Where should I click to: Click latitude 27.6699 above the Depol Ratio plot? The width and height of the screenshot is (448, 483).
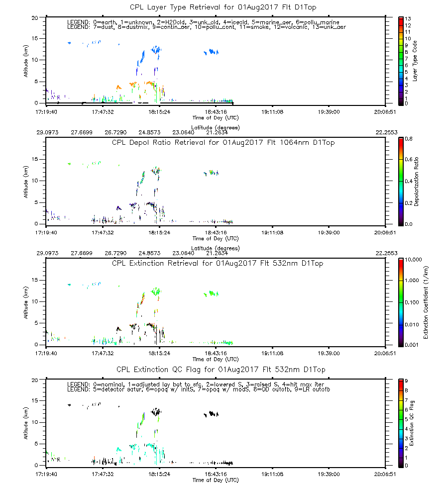[x=82, y=132]
